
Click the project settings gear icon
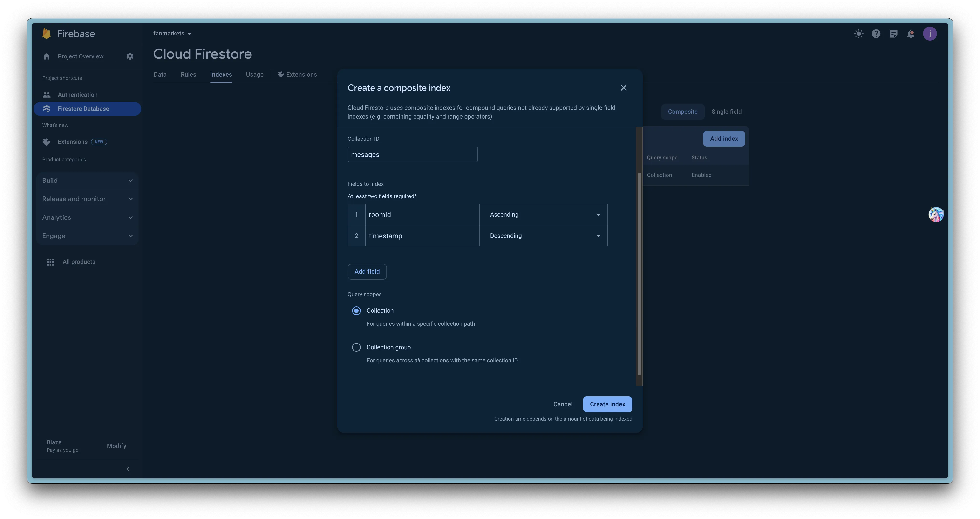(x=130, y=56)
